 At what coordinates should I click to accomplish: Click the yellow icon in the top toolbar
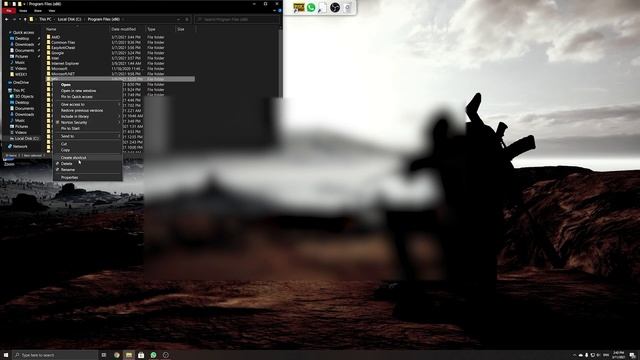click(299, 7)
